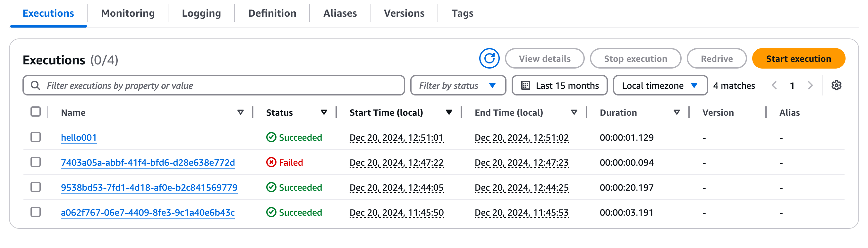Click the magnifier icon in the filter field
Viewport: 868px width, 248px height.
(x=35, y=86)
